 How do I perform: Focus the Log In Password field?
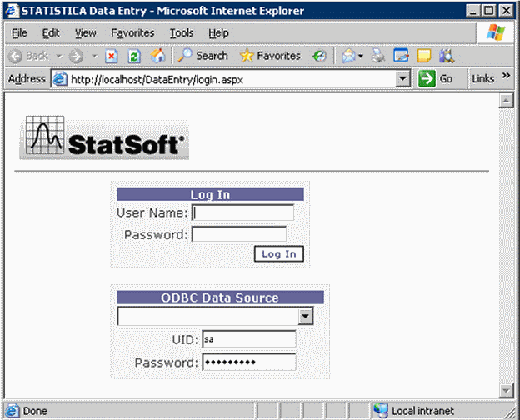click(239, 234)
